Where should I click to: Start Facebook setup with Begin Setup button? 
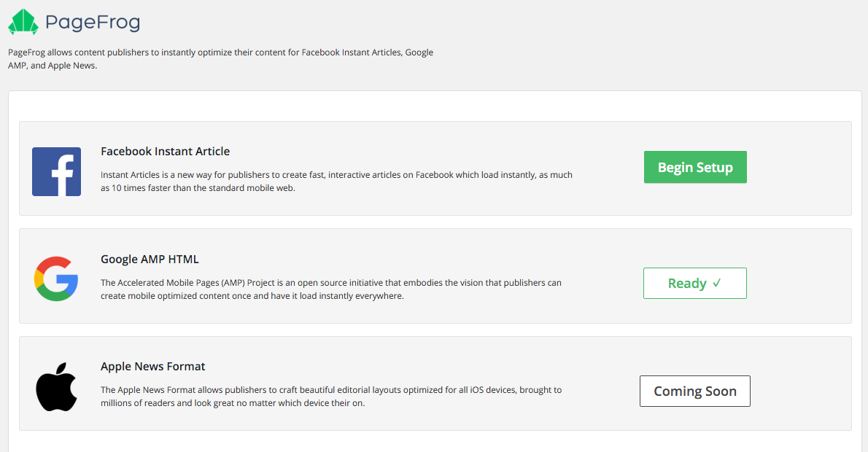pos(695,167)
